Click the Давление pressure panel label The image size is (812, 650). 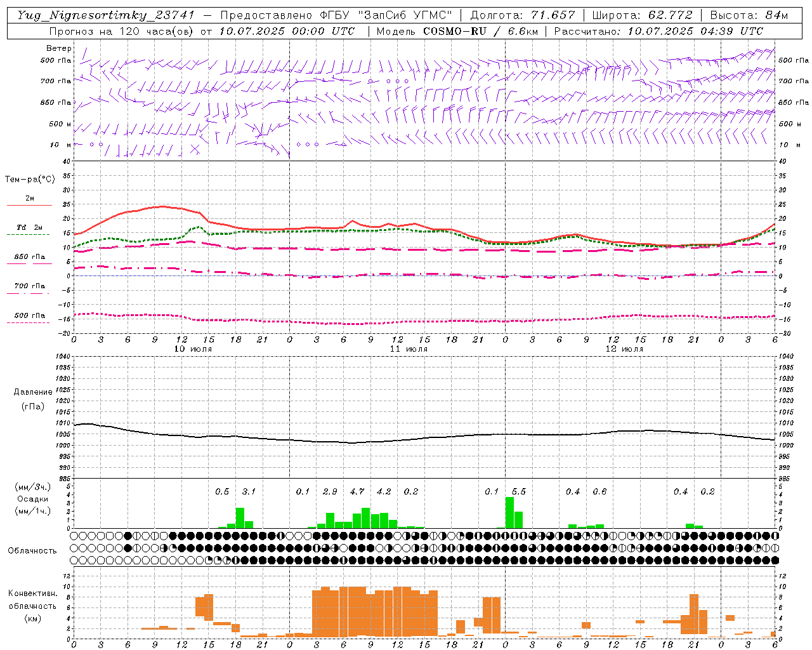coord(33,392)
